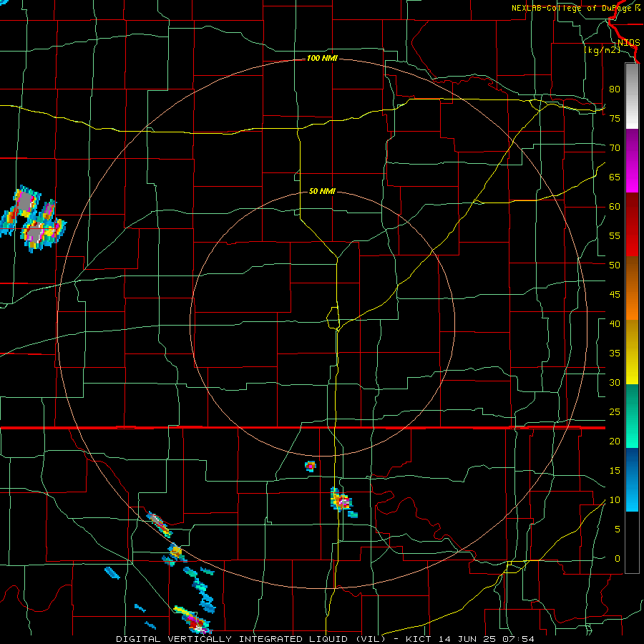Click the 65 value on the VIL scale
Image resolution: width=644 pixels, height=644 pixels.
(x=615, y=177)
